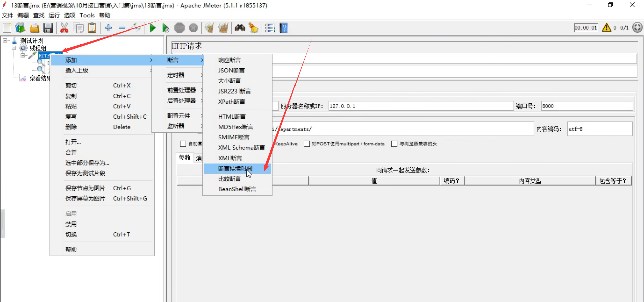
Task: Click the path field containing departments/
Action: pos(402,129)
